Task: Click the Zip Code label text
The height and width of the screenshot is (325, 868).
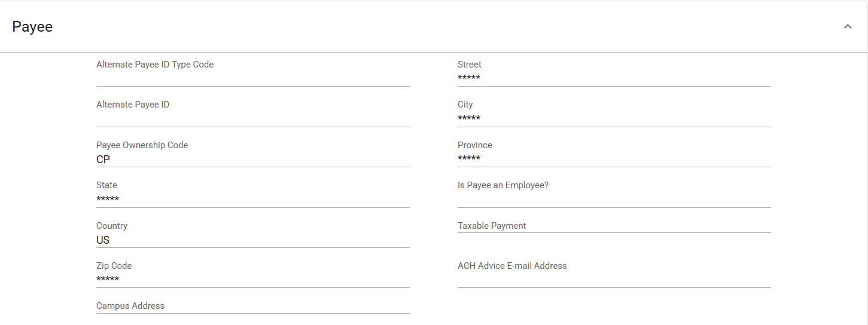Action: pyautogui.click(x=114, y=266)
